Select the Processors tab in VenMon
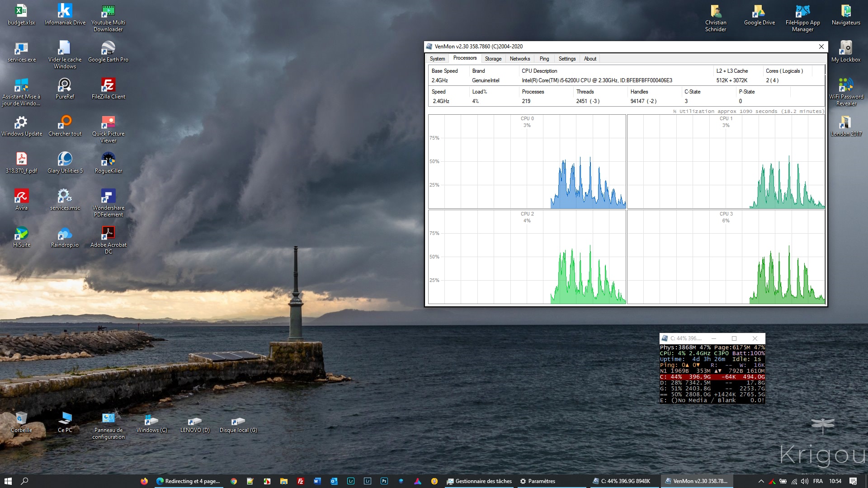This screenshot has height=488, width=868. pyautogui.click(x=465, y=58)
